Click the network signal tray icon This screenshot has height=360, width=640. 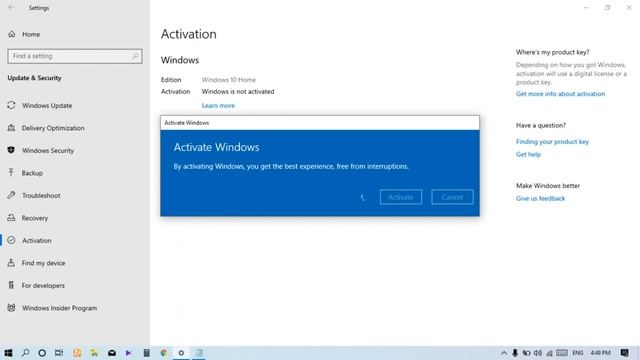pos(549,353)
